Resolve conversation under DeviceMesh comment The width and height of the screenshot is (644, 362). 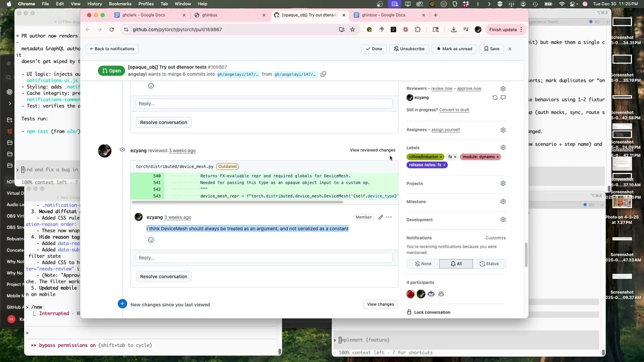pos(164,277)
